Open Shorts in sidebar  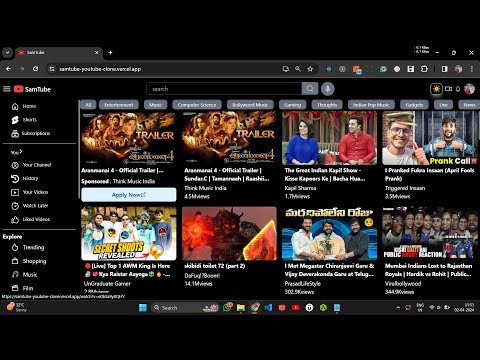click(x=24, y=120)
